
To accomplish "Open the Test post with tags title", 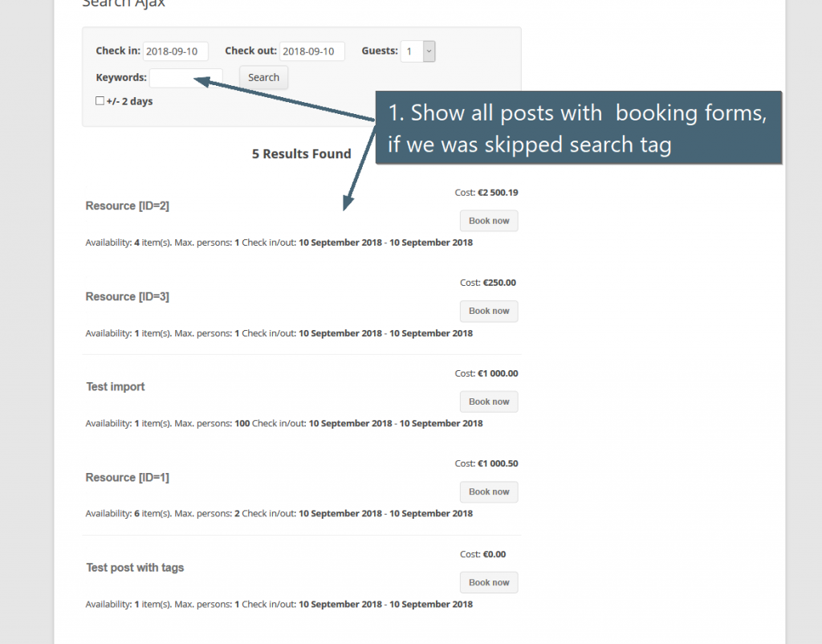I will click(x=135, y=567).
